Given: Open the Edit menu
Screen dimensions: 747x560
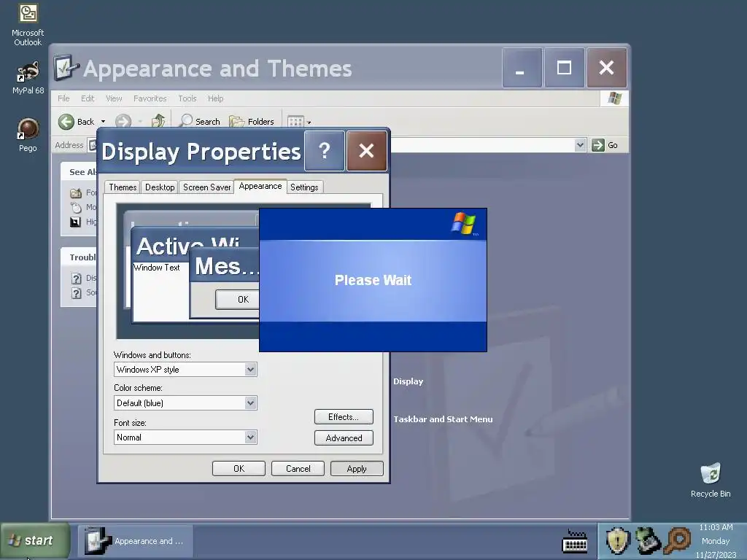Looking at the screenshot, I should tap(88, 98).
